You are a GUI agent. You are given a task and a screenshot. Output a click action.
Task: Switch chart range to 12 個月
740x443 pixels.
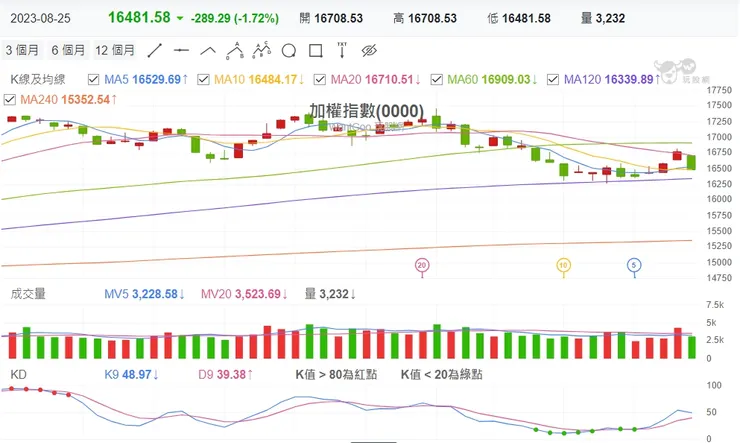pos(115,50)
